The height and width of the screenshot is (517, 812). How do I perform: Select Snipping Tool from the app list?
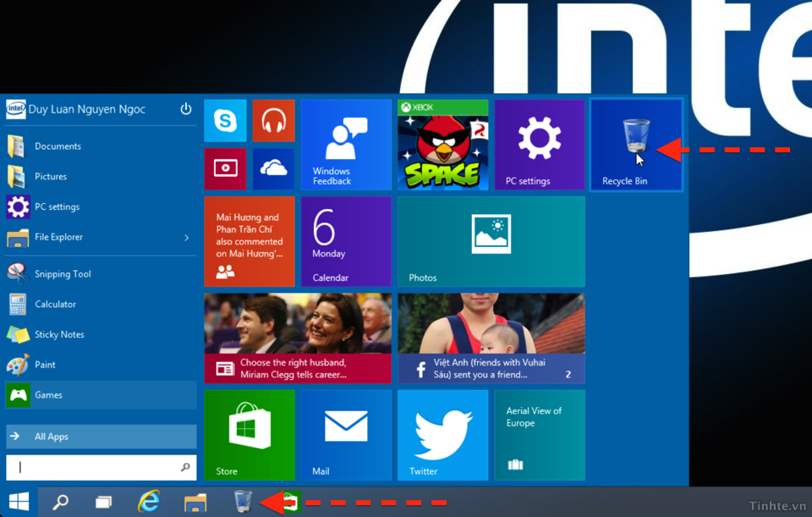(63, 274)
